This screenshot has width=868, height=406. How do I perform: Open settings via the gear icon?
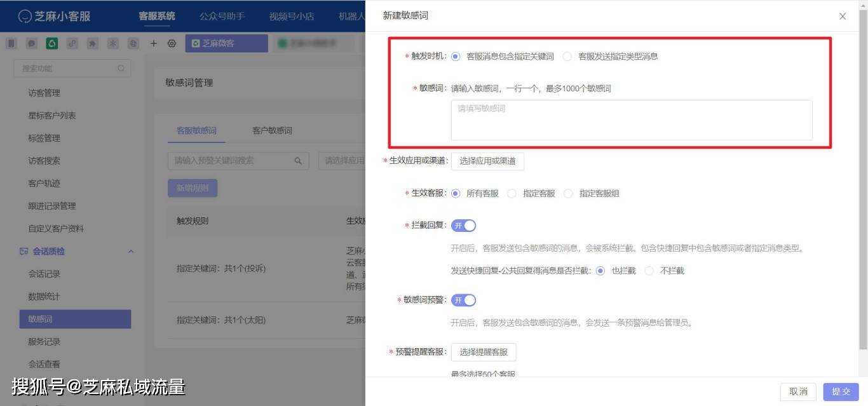coord(171,43)
